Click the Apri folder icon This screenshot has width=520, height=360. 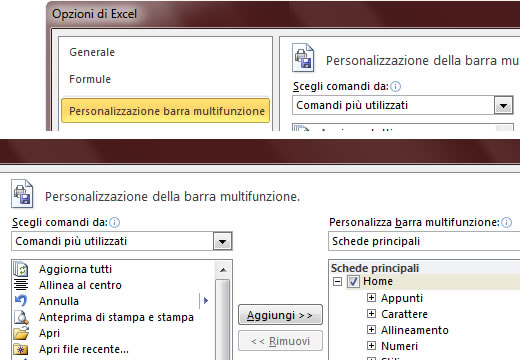[21, 333]
